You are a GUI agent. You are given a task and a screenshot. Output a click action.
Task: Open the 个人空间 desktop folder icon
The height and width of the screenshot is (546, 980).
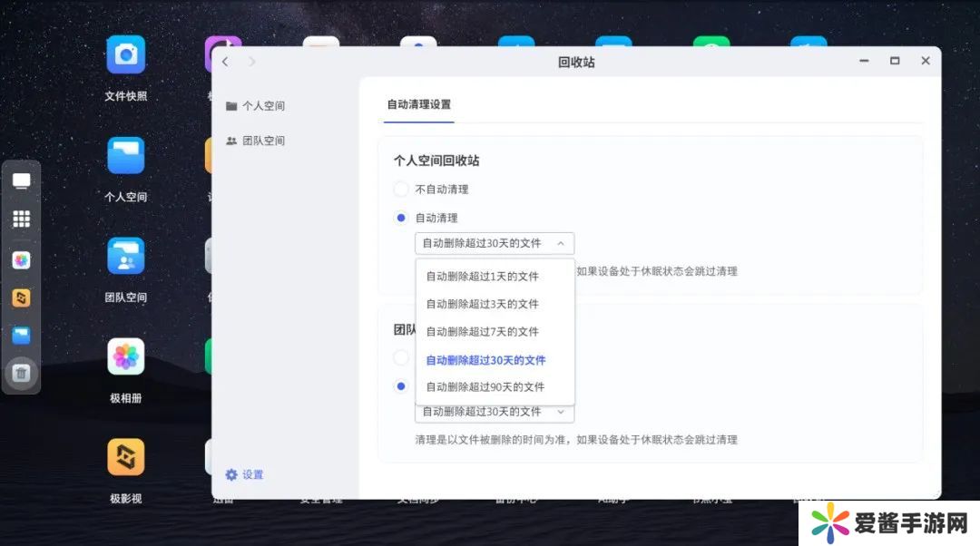click(125, 156)
